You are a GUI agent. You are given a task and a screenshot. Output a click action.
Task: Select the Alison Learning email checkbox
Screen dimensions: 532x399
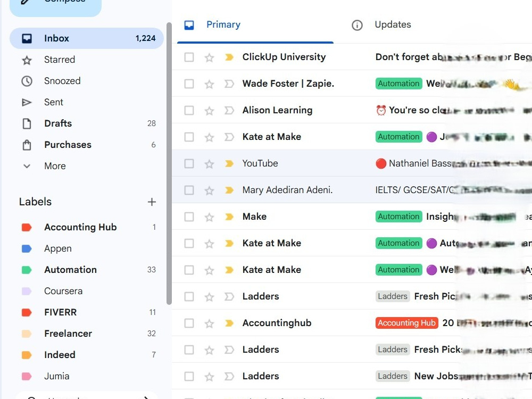[x=189, y=111]
